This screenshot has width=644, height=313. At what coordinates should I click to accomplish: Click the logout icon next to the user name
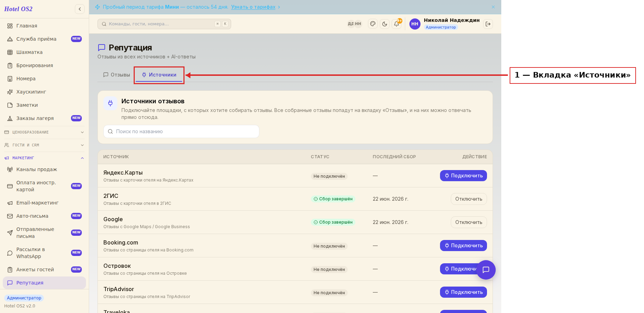click(x=488, y=24)
